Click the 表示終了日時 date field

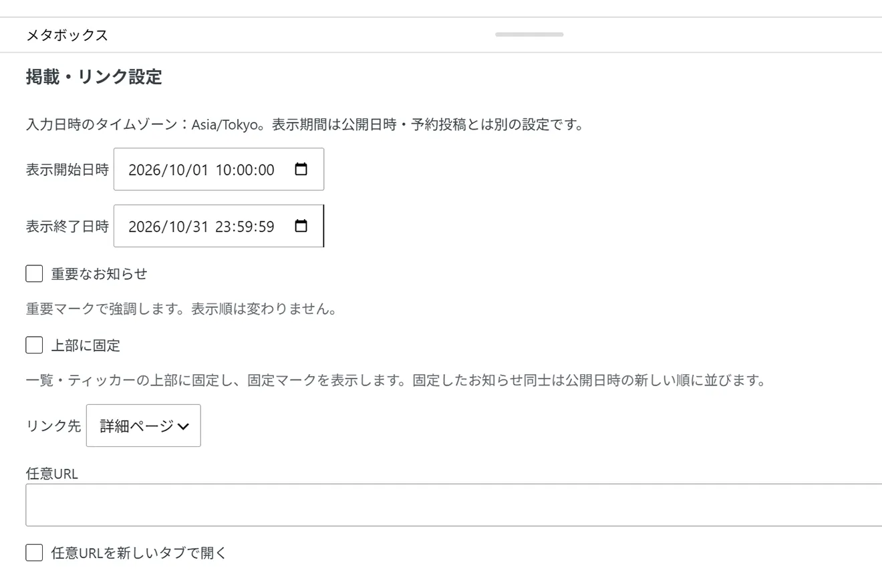click(x=218, y=226)
